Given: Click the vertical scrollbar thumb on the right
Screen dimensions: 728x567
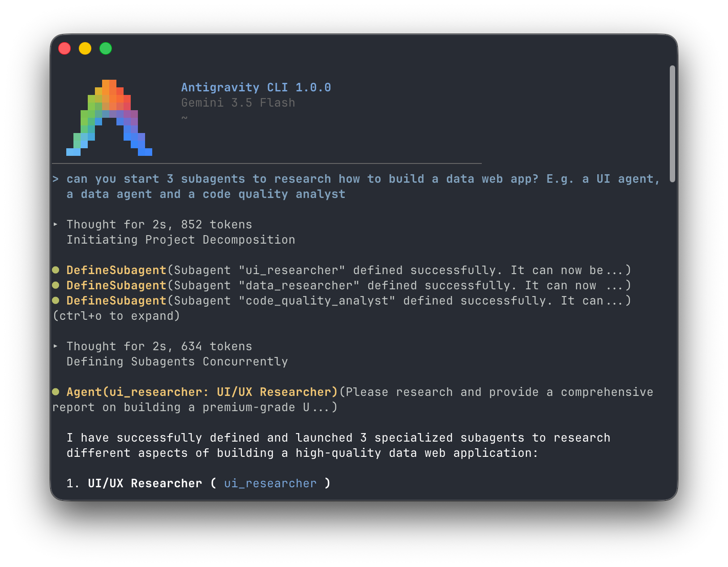Looking at the screenshot, I should pos(672,124).
